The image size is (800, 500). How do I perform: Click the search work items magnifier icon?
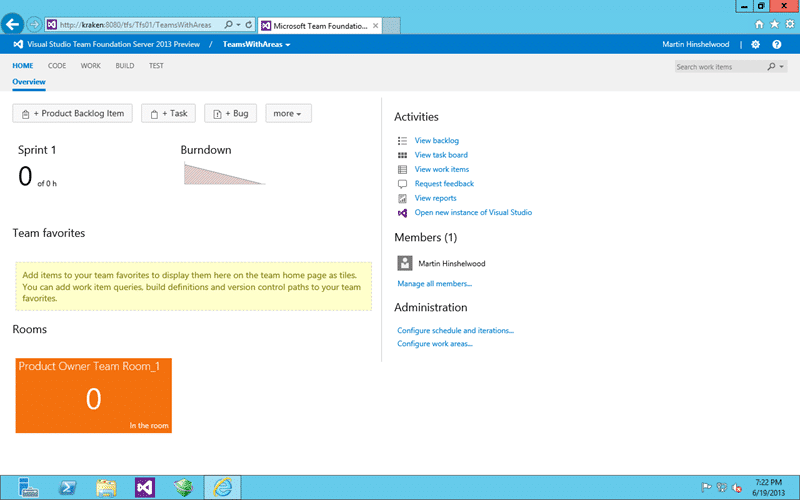coord(771,66)
